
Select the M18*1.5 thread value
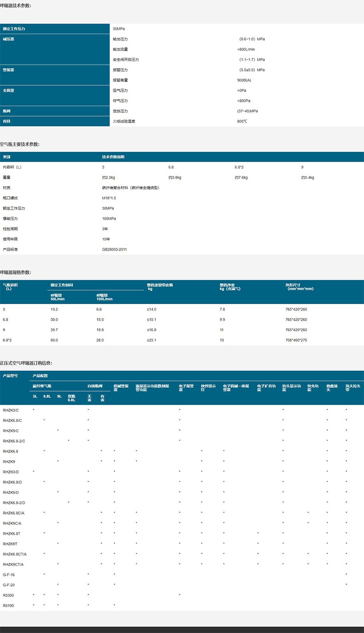(110, 198)
